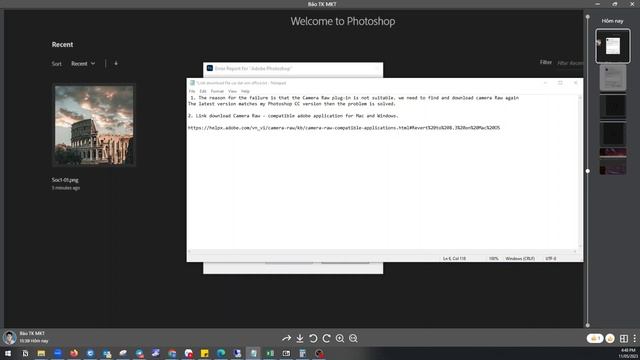Open the Format menu in Notepad
This screenshot has width=640, height=360.
click(217, 91)
